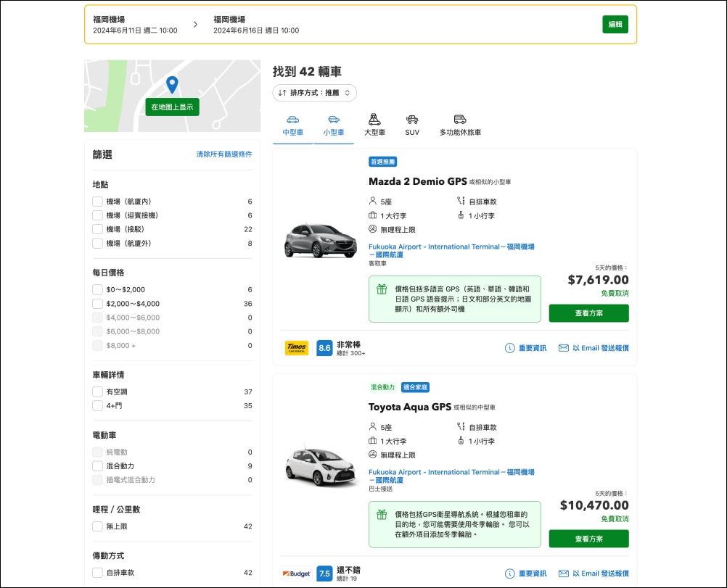
Task: Switch to the 大型車 tab
Action: coord(374,126)
